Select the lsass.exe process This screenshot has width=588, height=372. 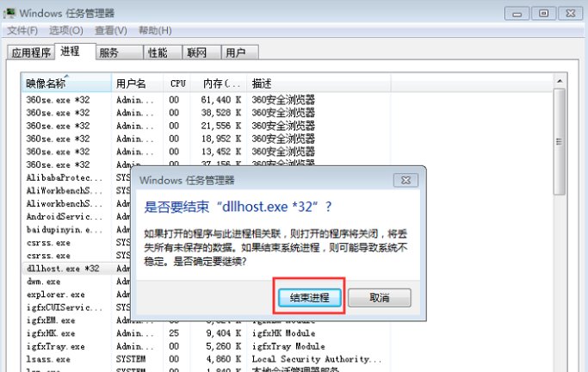tap(48, 359)
